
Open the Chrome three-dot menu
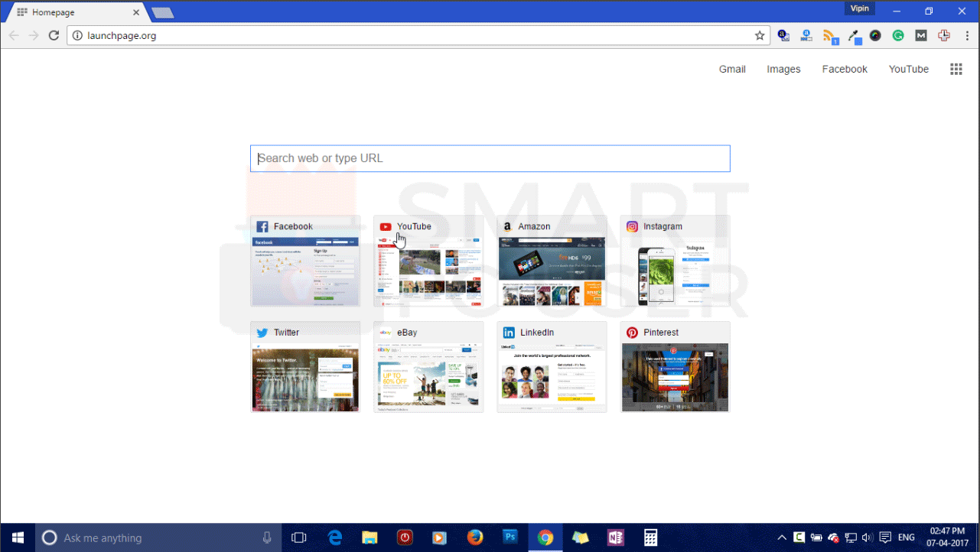pyautogui.click(x=966, y=35)
